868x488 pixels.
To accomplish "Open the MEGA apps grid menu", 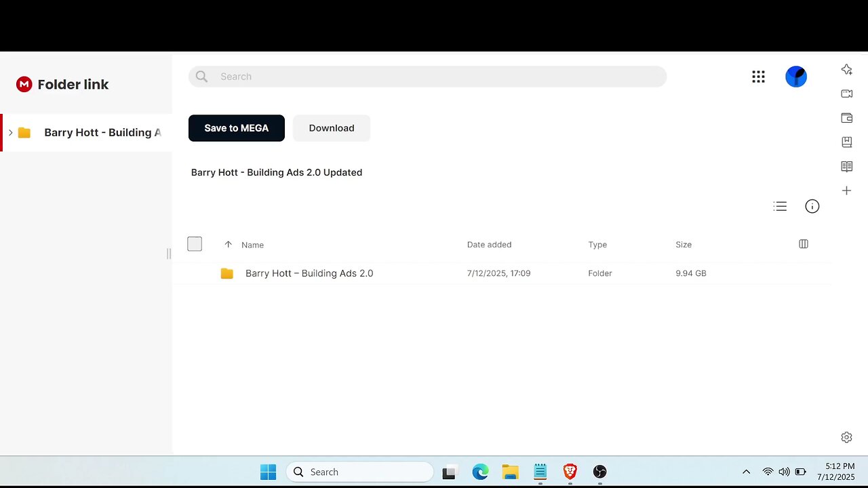I will [758, 77].
